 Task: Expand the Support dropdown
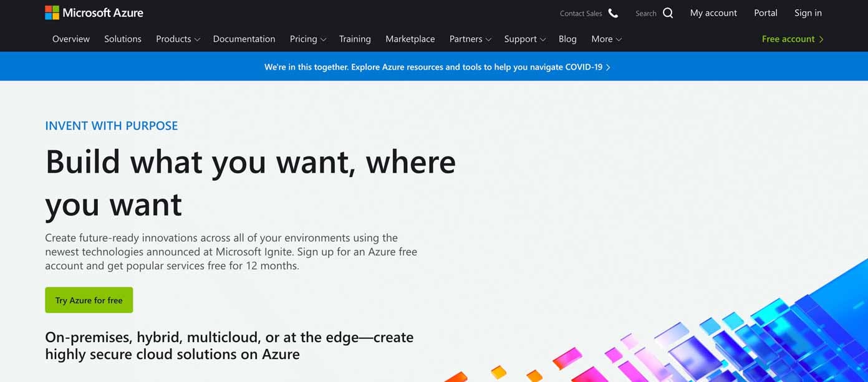pyautogui.click(x=524, y=39)
